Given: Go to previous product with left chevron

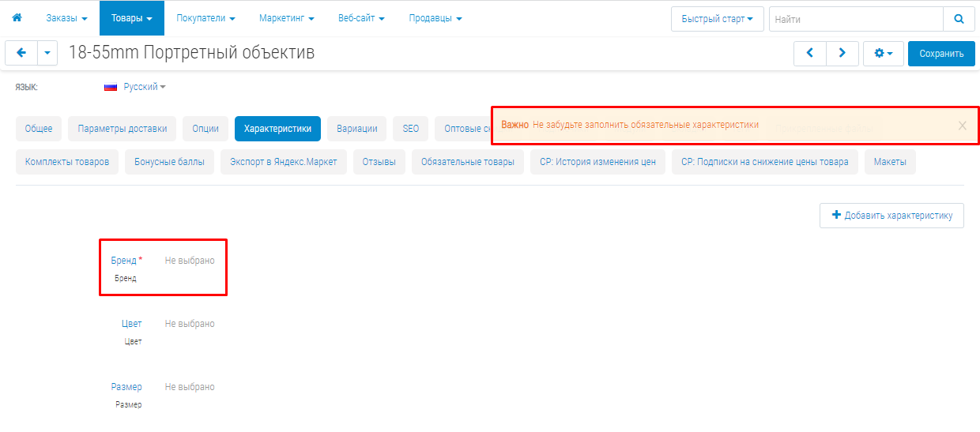Looking at the screenshot, I should (x=809, y=53).
